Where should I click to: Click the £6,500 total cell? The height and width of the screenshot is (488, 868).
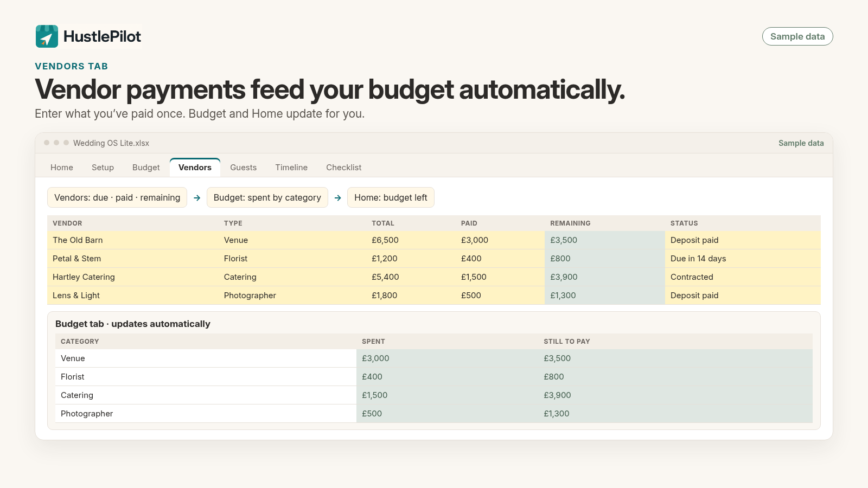click(x=411, y=240)
